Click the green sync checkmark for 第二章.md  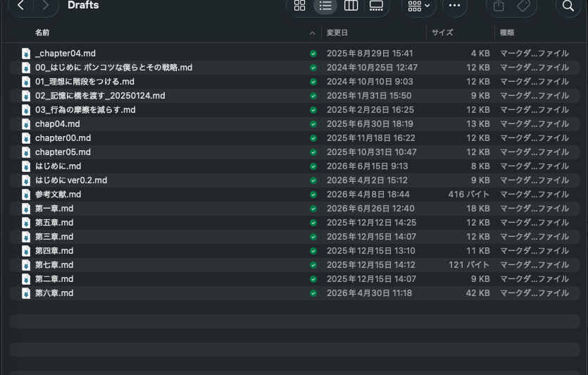point(313,279)
